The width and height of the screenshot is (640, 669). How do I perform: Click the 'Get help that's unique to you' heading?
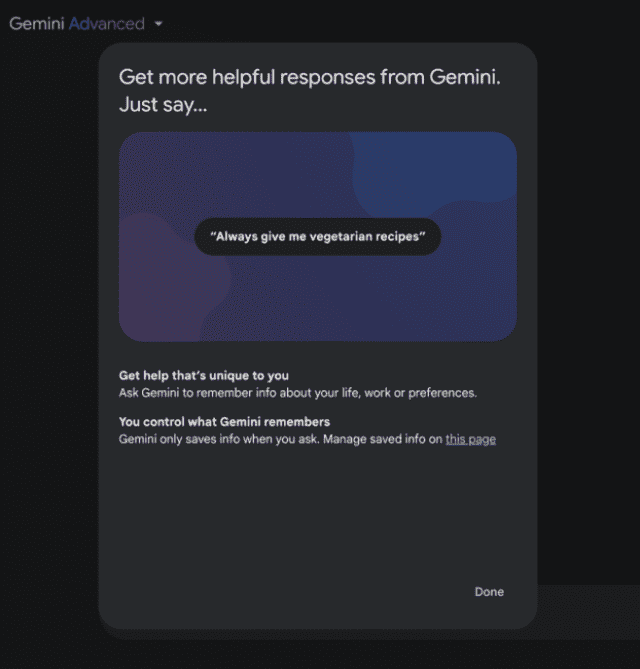click(x=204, y=375)
